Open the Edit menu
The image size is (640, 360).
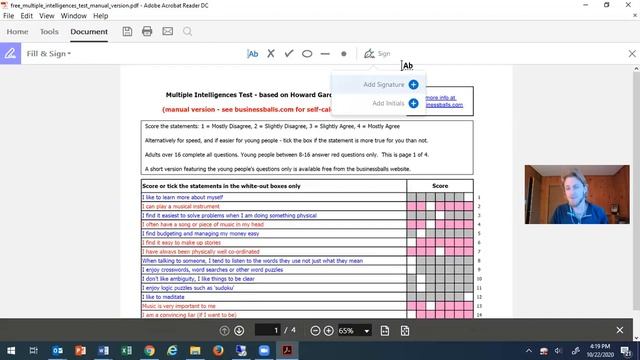27,16
